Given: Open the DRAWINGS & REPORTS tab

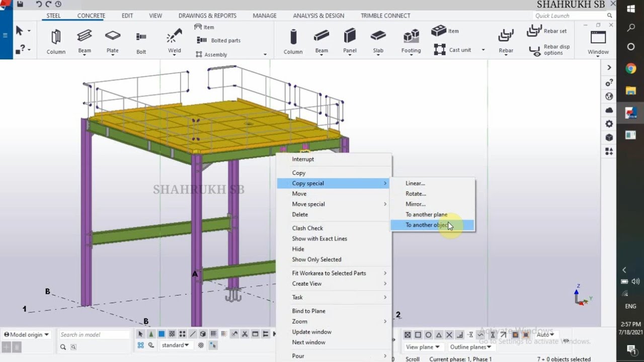Looking at the screenshot, I should pyautogui.click(x=207, y=16).
